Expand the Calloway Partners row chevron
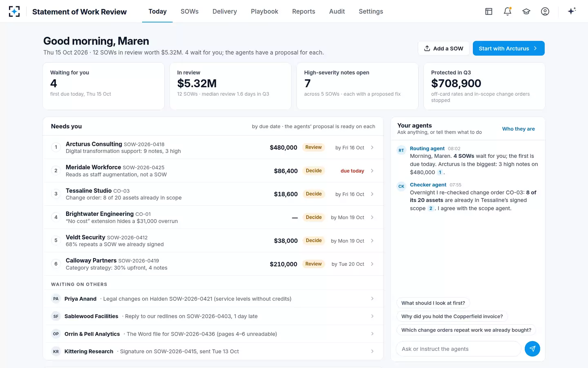 pyautogui.click(x=372, y=264)
